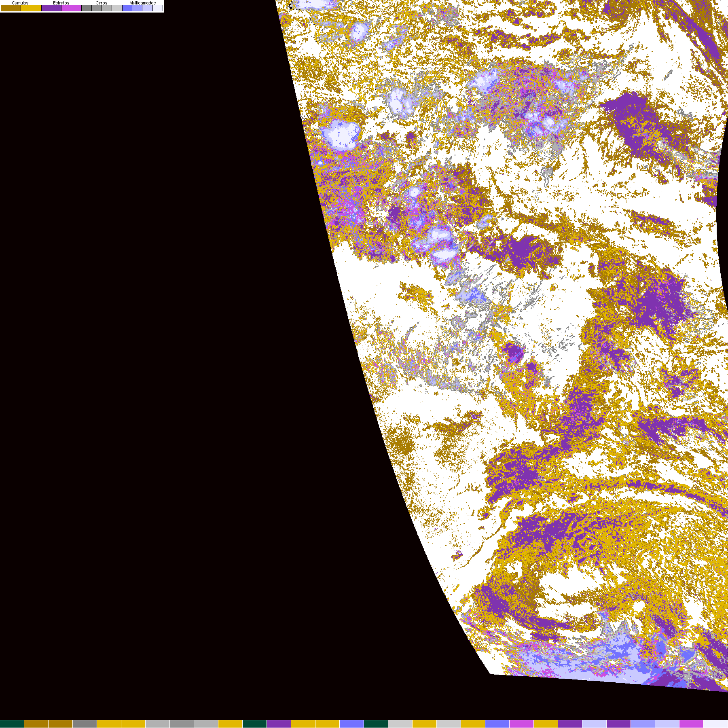The height and width of the screenshot is (728, 728).
Task: Click the first dark green bottom strip swatch
Action: point(12,724)
